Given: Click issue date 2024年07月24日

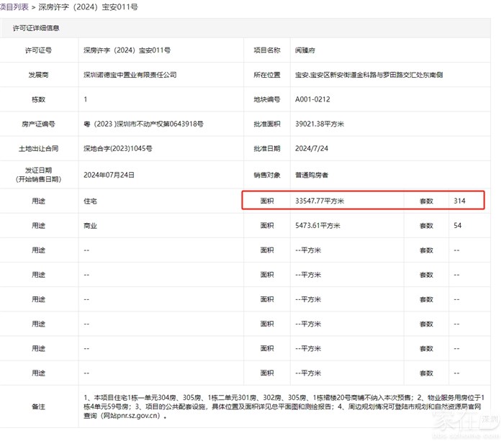Looking at the screenshot, I should click(109, 175).
